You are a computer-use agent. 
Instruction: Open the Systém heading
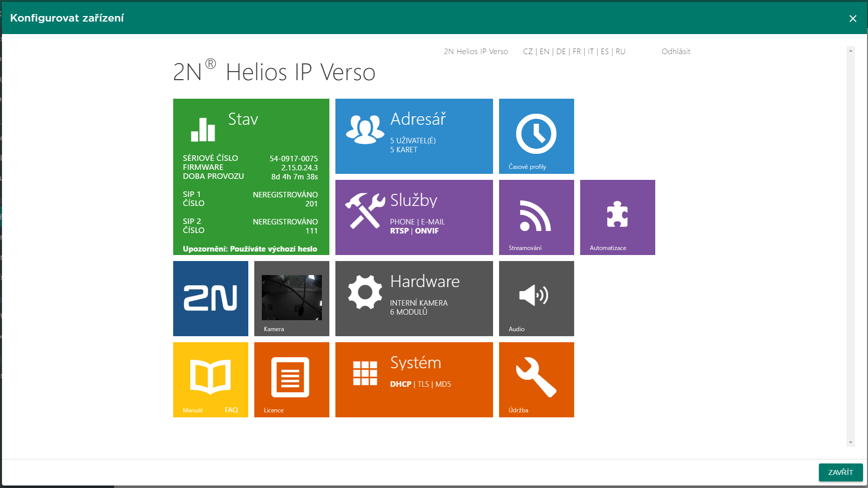coord(416,363)
